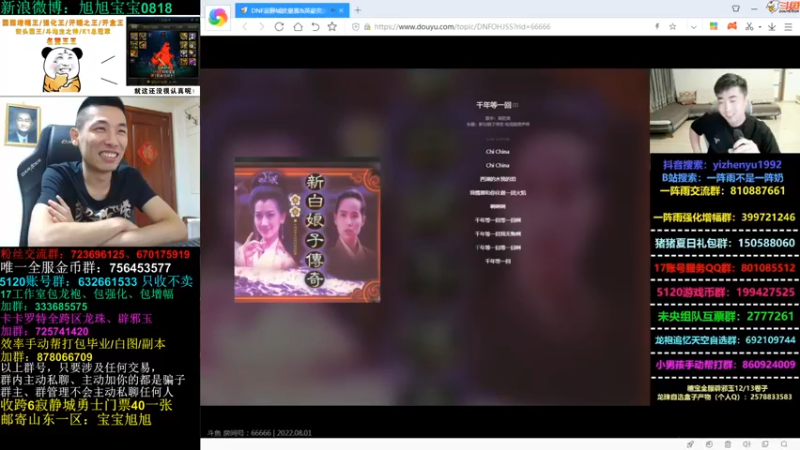This screenshot has width=800, height=450.
Task: Click the 5120游戏币群 199427525 line
Action: [x=726, y=292]
